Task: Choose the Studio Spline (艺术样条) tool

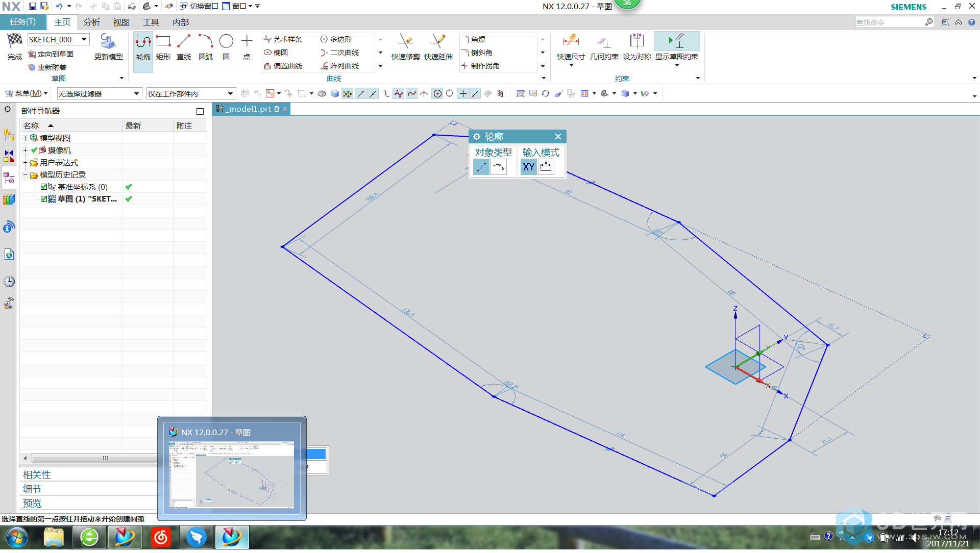Action: tap(283, 39)
